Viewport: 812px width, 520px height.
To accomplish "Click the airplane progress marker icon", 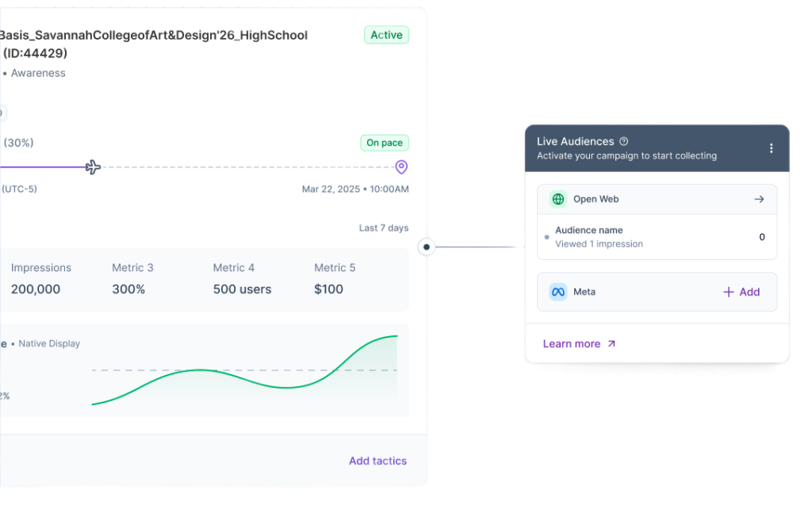I will pyautogui.click(x=93, y=167).
